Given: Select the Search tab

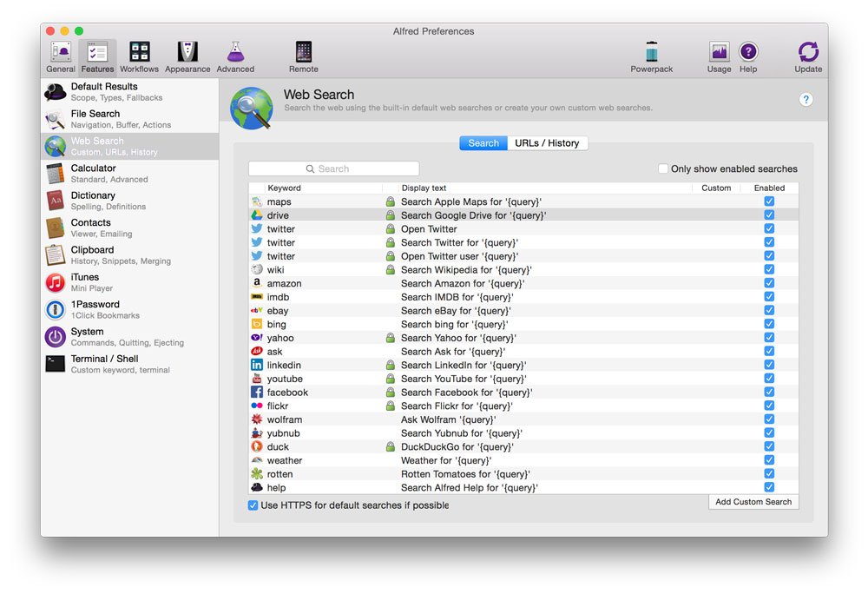Looking at the screenshot, I should coord(483,142).
